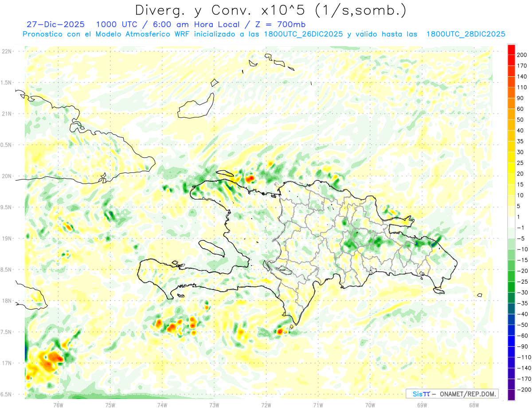This screenshot has height=411, width=532.
Task: Click the 0.5N axis label
Action: coord(6,145)
